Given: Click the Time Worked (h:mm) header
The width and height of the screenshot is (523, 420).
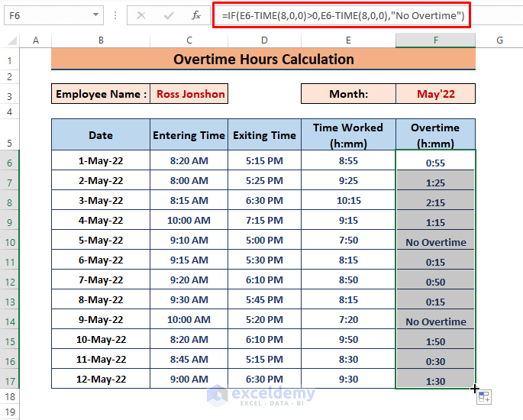Looking at the screenshot, I should click(x=348, y=134).
